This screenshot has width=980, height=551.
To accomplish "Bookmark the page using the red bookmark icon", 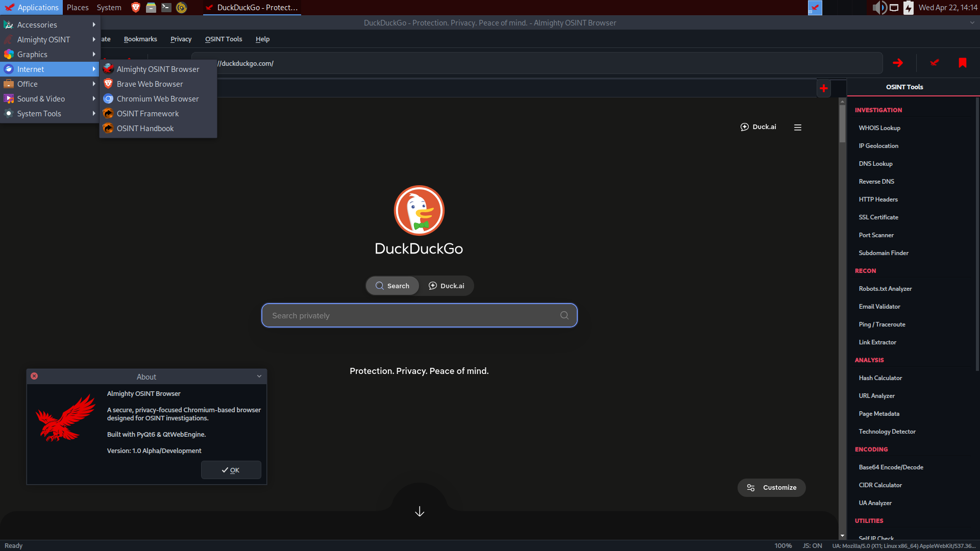I will click(964, 63).
